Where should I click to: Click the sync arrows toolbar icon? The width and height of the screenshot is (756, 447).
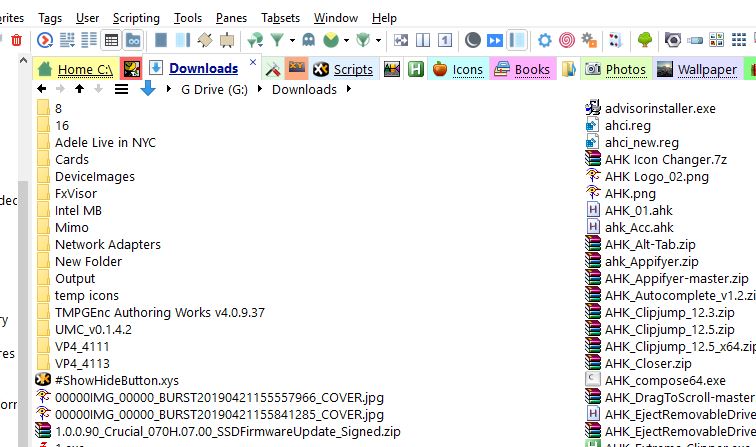(401, 40)
